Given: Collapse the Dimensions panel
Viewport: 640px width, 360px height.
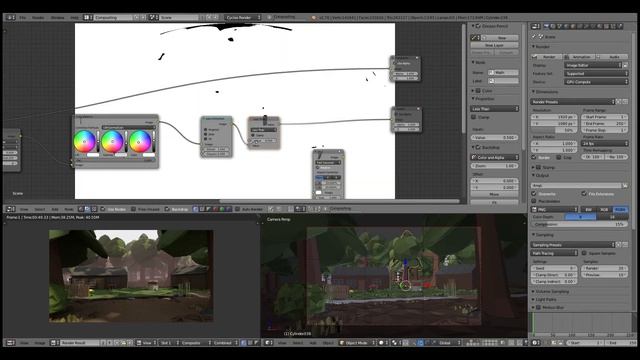Looking at the screenshot, I should (533, 92).
